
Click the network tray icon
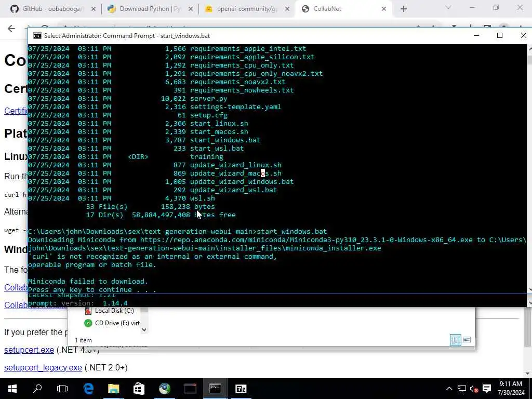click(461, 389)
